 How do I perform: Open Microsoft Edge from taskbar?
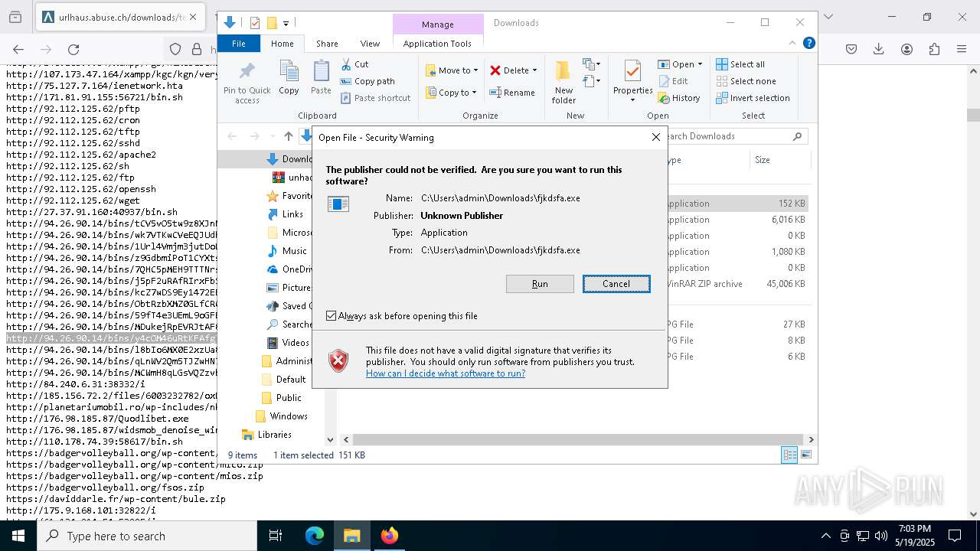coord(315,536)
